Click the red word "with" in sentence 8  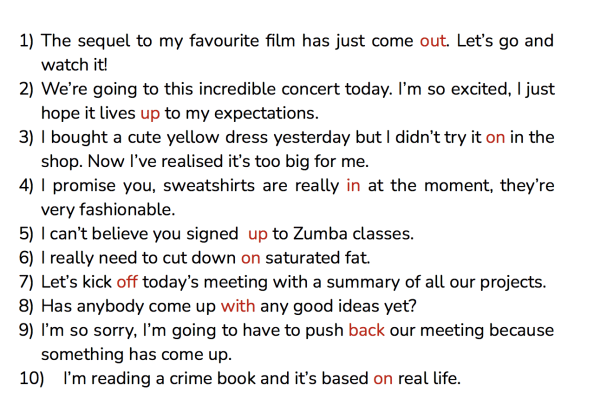click(238, 306)
